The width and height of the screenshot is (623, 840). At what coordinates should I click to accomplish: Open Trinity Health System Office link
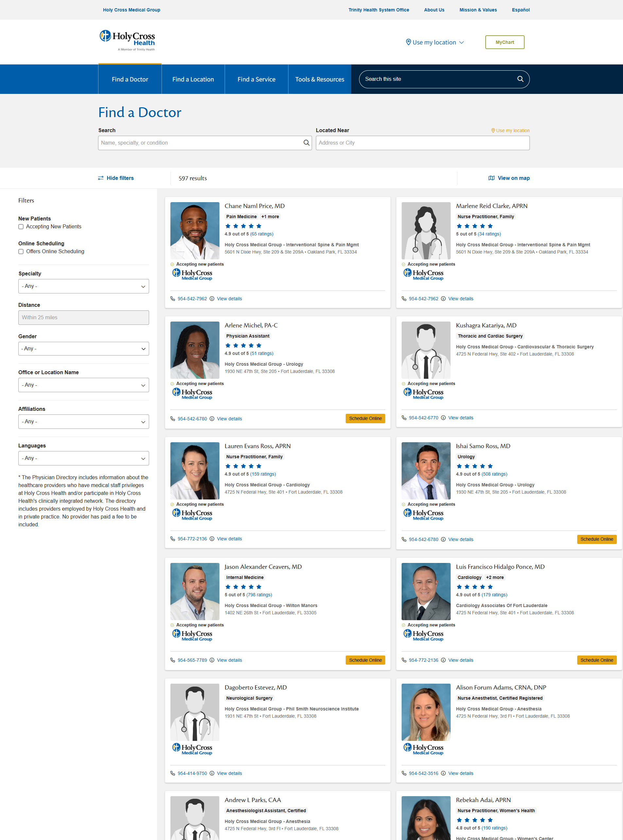379,10
